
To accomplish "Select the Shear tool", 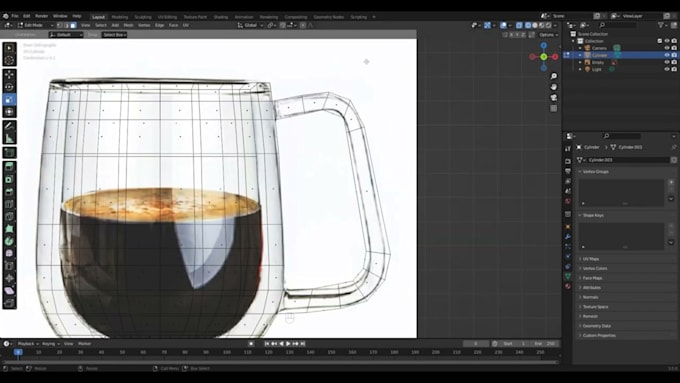I will coord(9,291).
